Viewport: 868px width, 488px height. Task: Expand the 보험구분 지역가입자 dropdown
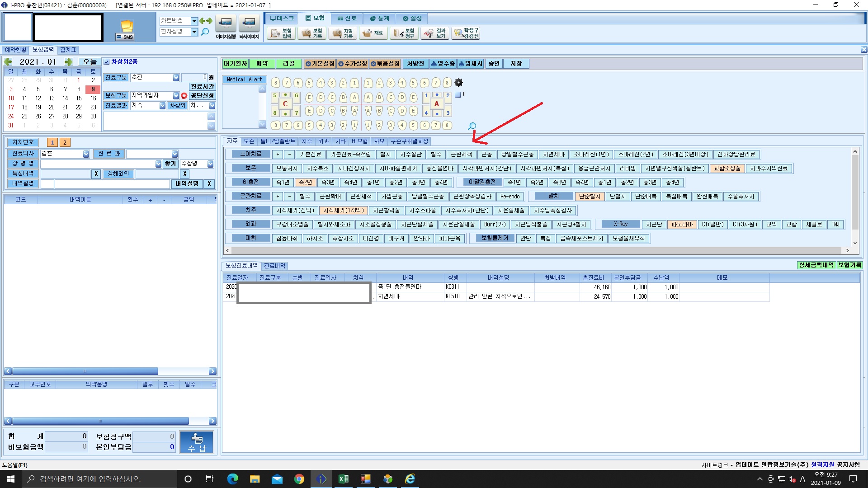pyautogui.click(x=176, y=96)
